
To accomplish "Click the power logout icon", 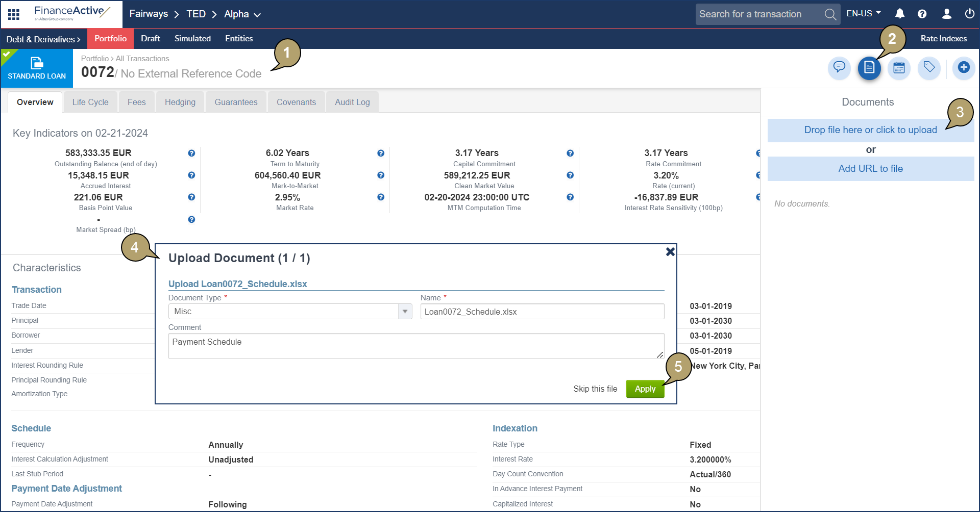I will point(969,14).
